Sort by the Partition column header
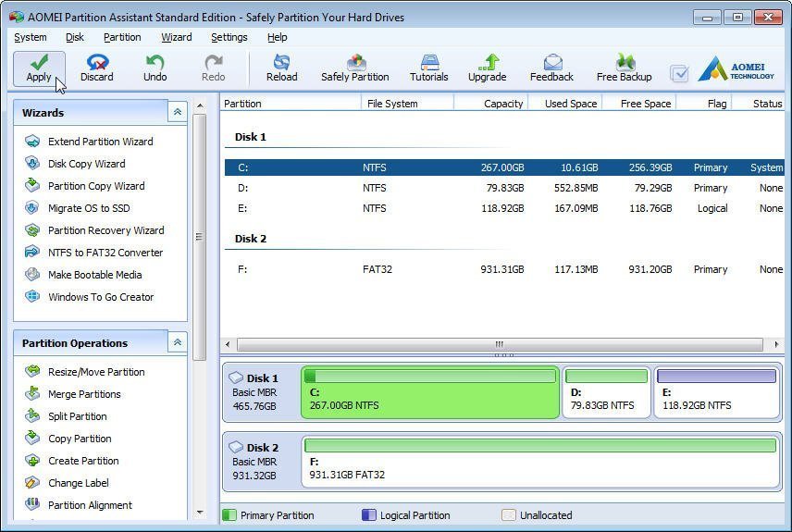 coord(291,104)
